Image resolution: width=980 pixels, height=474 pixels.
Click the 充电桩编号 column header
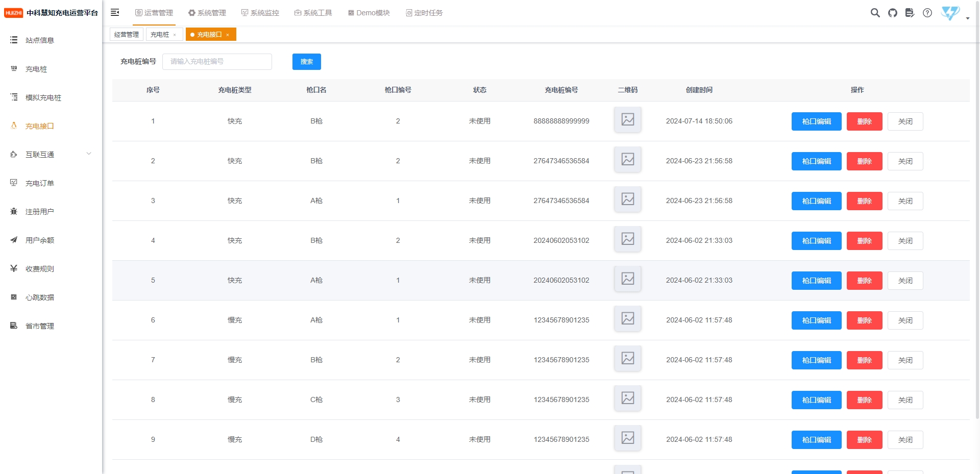tap(561, 90)
